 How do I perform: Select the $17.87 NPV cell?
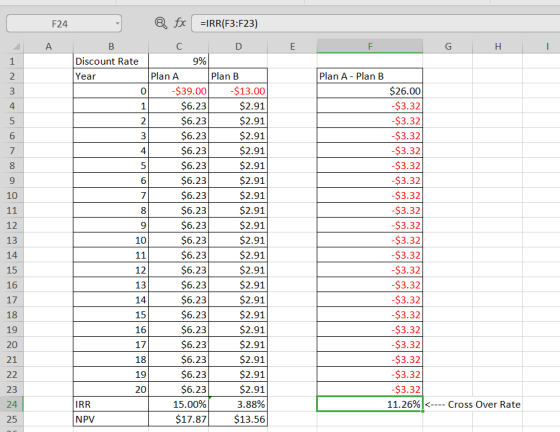pos(179,419)
